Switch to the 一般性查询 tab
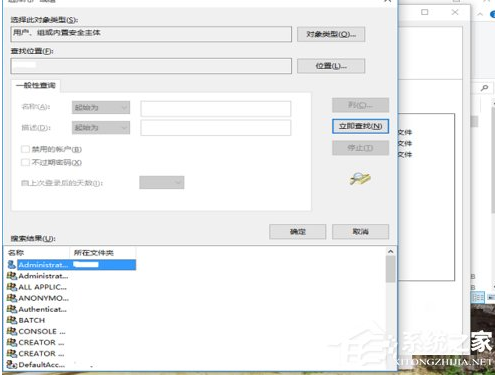This screenshot has width=495, height=375. (36, 86)
